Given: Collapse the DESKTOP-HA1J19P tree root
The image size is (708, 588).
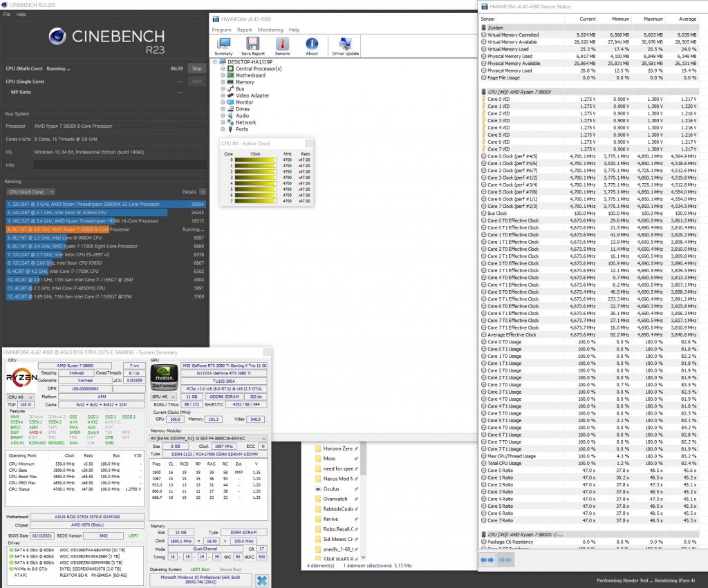Looking at the screenshot, I should point(215,61).
